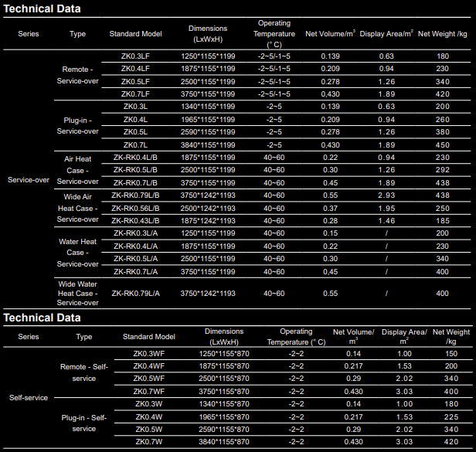Screen dimensions: 476x452
Task: Click the 3840*1155*870 dimensions value
Action: click(224, 441)
